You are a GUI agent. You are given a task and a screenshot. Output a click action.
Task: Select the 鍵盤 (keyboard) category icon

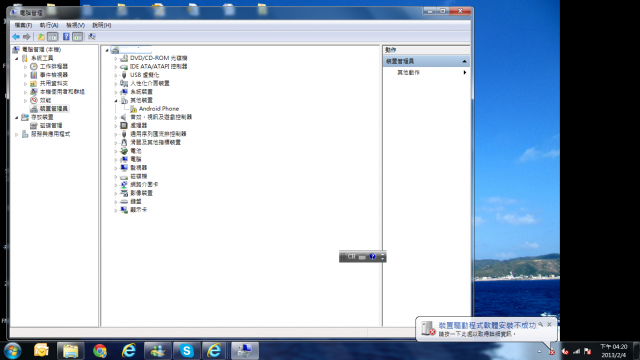pos(124,201)
